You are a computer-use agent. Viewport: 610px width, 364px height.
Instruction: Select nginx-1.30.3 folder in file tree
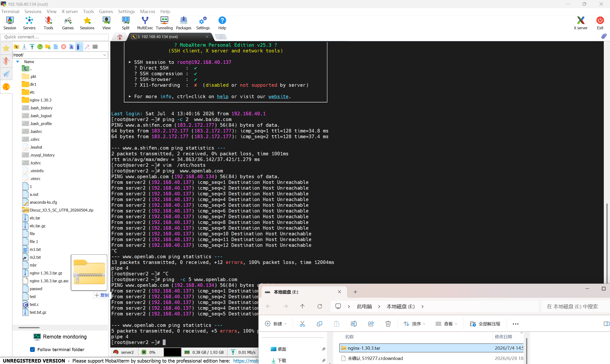coord(41,100)
